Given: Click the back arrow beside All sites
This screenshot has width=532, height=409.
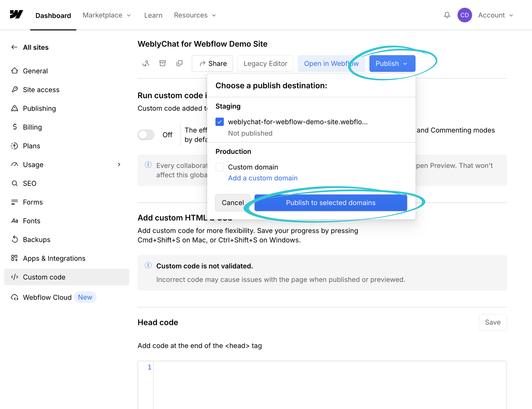Looking at the screenshot, I should (x=14, y=47).
